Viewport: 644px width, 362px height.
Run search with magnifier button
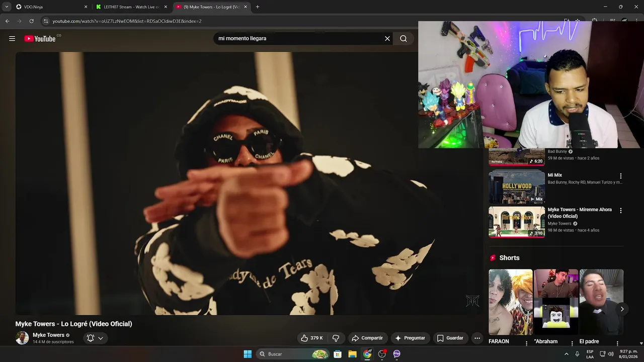[404, 39]
